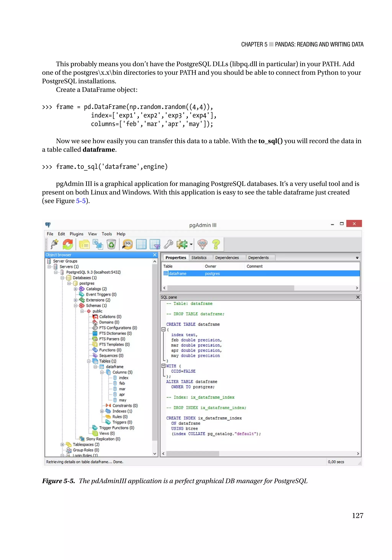Collapse the Tables (1) node
Viewport: 392px width, 560px height.
[89, 361]
